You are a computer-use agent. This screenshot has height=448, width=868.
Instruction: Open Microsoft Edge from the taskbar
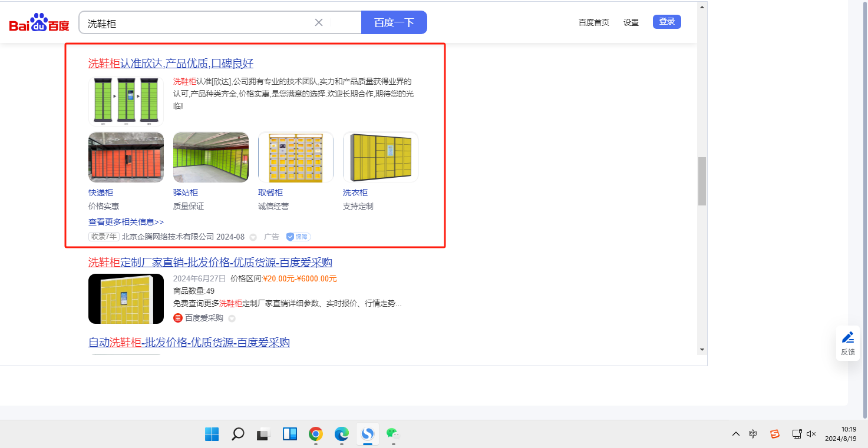342,434
